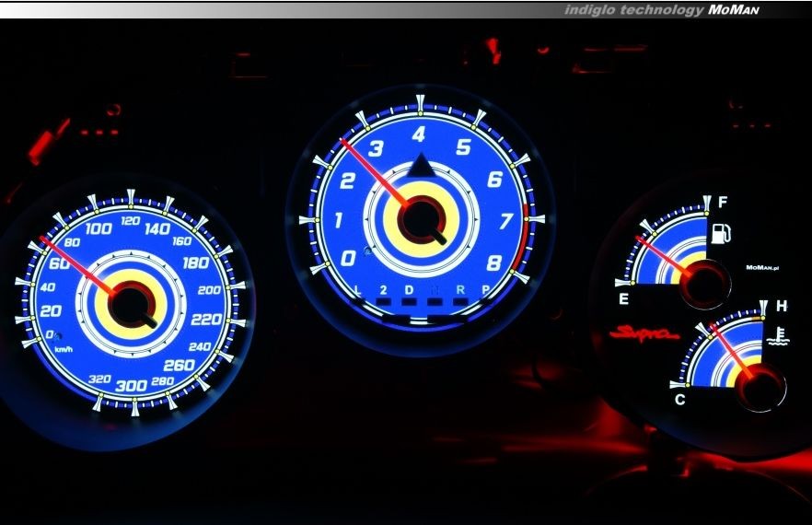Click the speedometer center hub
The image size is (812, 525).
[132, 303]
